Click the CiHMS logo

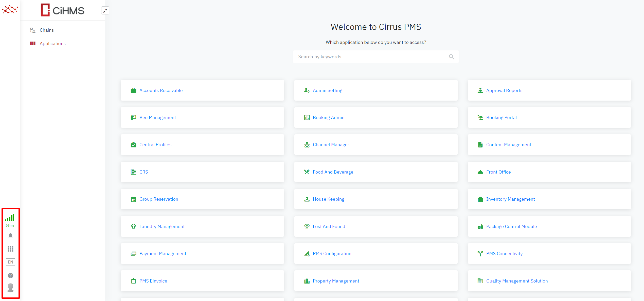[63, 10]
